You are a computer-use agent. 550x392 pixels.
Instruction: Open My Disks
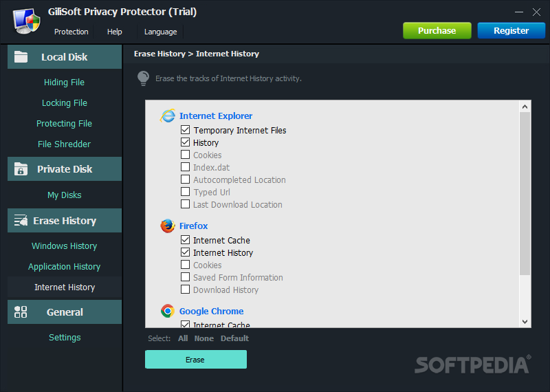click(x=65, y=195)
